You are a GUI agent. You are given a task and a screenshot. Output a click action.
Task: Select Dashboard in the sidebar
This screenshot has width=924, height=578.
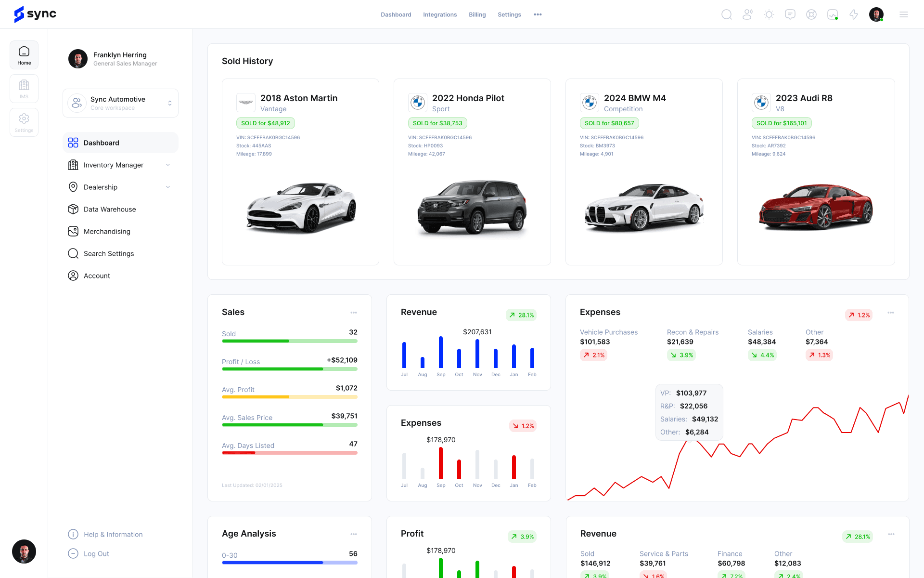click(x=120, y=143)
